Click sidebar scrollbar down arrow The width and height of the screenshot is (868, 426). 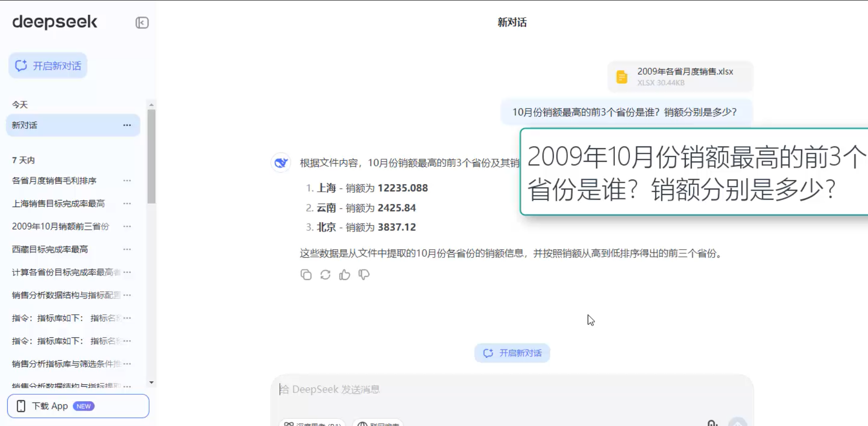pos(151,383)
